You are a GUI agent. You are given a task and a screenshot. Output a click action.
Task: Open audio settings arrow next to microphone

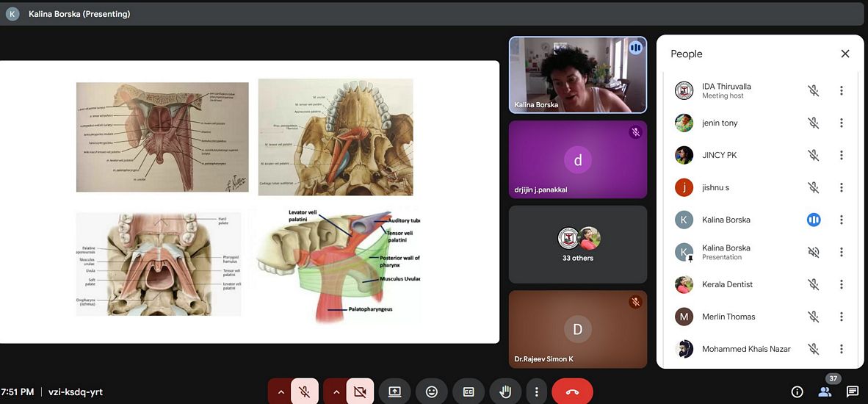coord(281,392)
